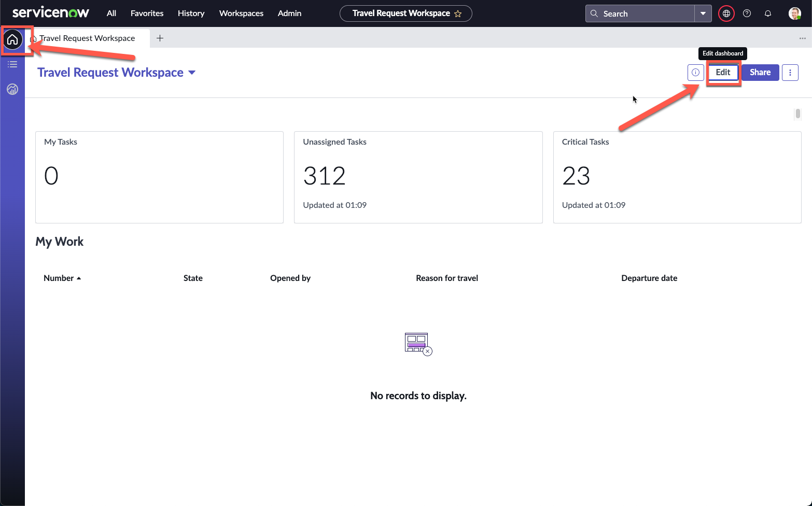Click the 'No records to display.' message
Viewport: 812px width, 506px height.
point(418,396)
